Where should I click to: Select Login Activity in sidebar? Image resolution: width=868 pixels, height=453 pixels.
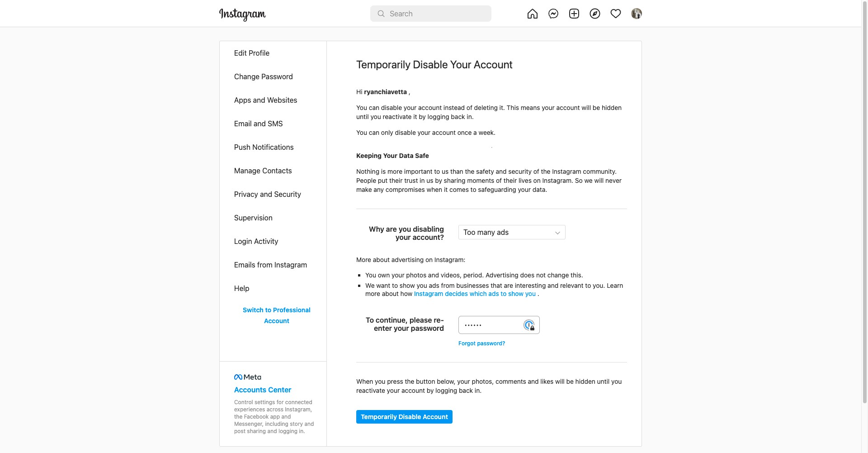coord(256,242)
